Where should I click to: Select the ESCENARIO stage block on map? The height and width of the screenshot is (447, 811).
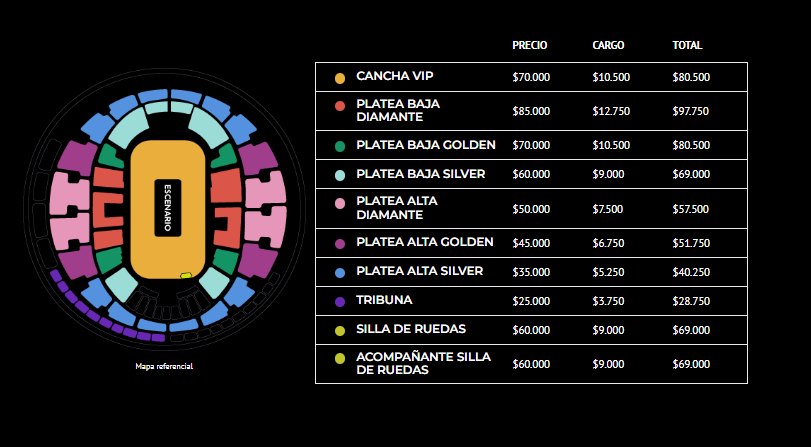coord(168,208)
